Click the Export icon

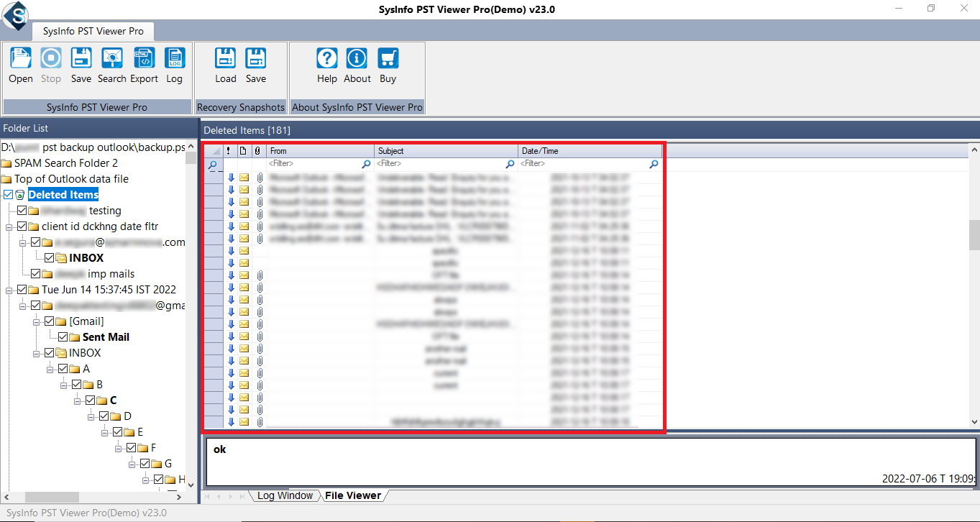pyautogui.click(x=144, y=58)
